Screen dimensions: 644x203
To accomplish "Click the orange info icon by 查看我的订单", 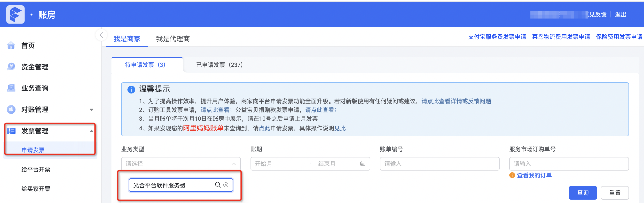I will [512, 175].
